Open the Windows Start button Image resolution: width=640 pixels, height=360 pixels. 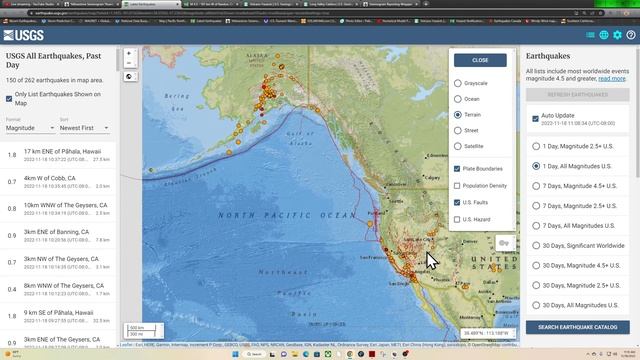236,354
